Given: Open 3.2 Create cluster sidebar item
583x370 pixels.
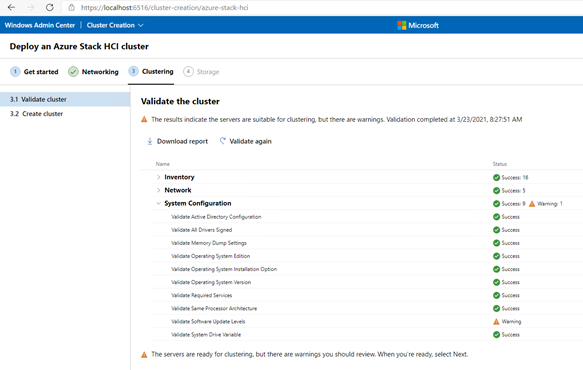Looking at the screenshot, I should (65, 114).
